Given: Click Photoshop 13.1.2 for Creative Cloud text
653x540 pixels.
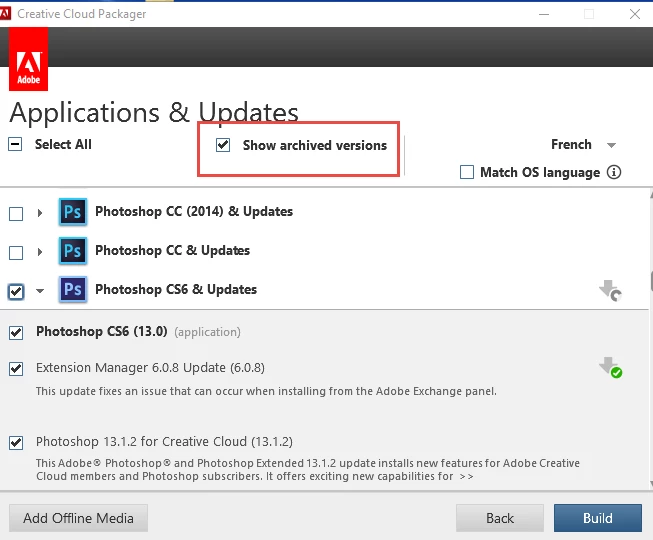Looking at the screenshot, I should [x=164, y=441].
